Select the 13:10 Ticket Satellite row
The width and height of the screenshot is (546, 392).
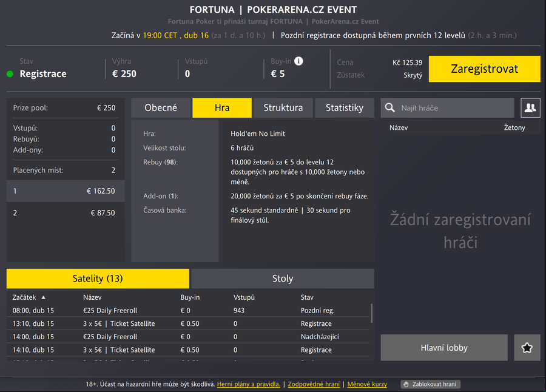tap(188, 323)
